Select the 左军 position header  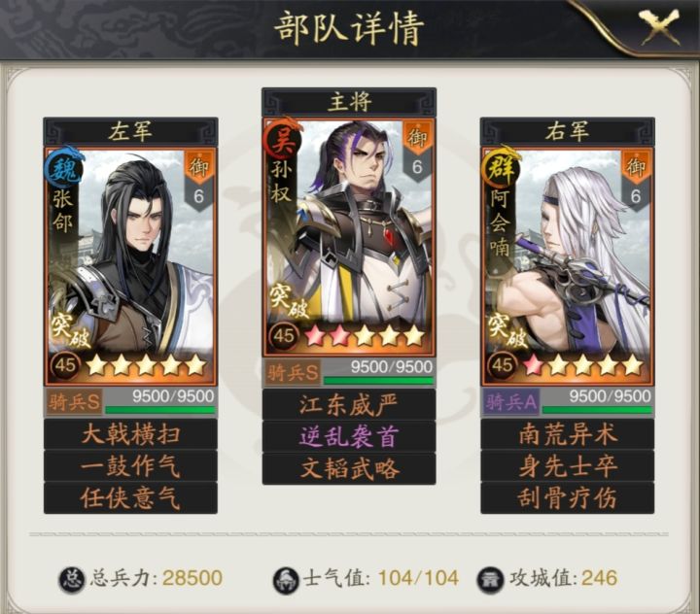130,131
